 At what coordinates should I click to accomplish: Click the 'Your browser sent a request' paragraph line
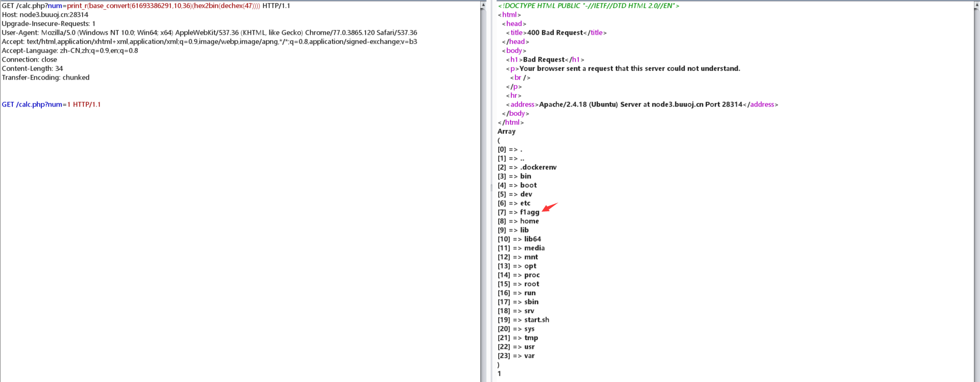click(x=623, y=68)
